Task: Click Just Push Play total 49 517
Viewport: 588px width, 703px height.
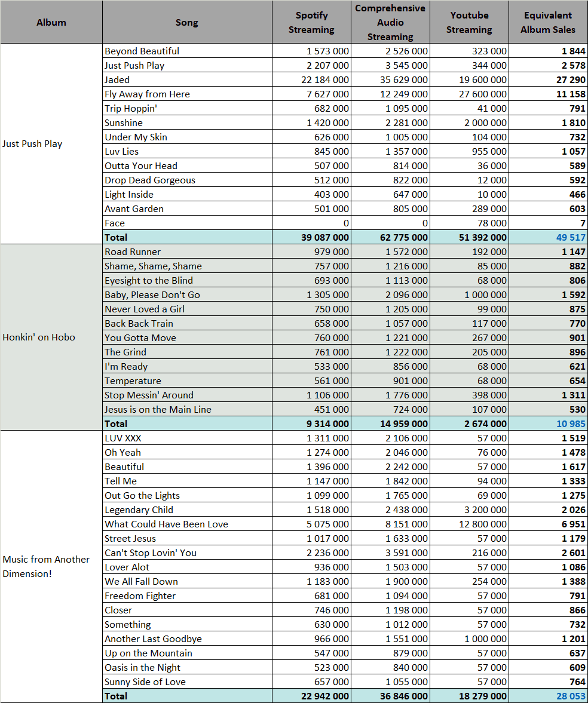Action: (548, 238)
